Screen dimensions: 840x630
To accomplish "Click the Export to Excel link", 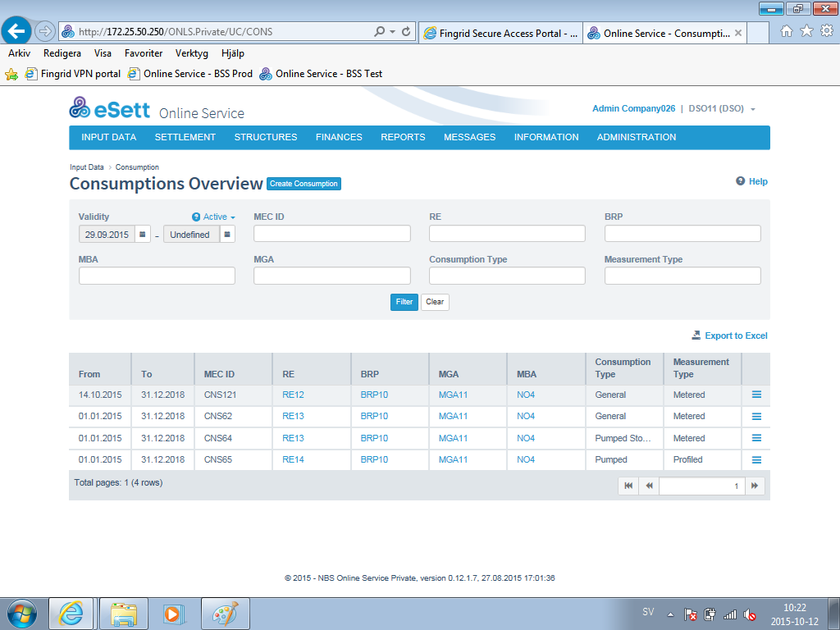I will [x=729, y=336].
